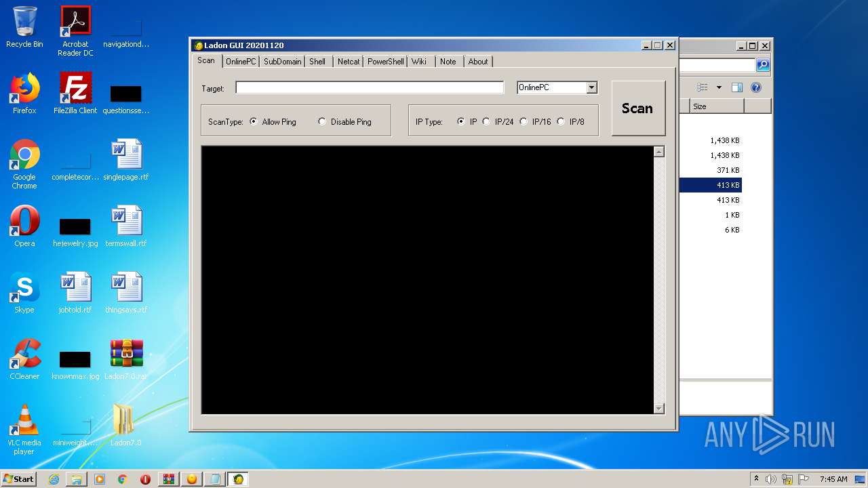Click inside the Target input field
Image resolution: width=868 pixels, height=488 pixels.
[370, 87]
